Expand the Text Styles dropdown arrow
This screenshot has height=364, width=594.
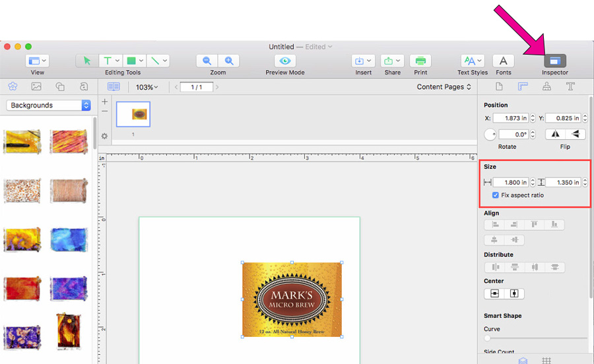click(479, 61)
